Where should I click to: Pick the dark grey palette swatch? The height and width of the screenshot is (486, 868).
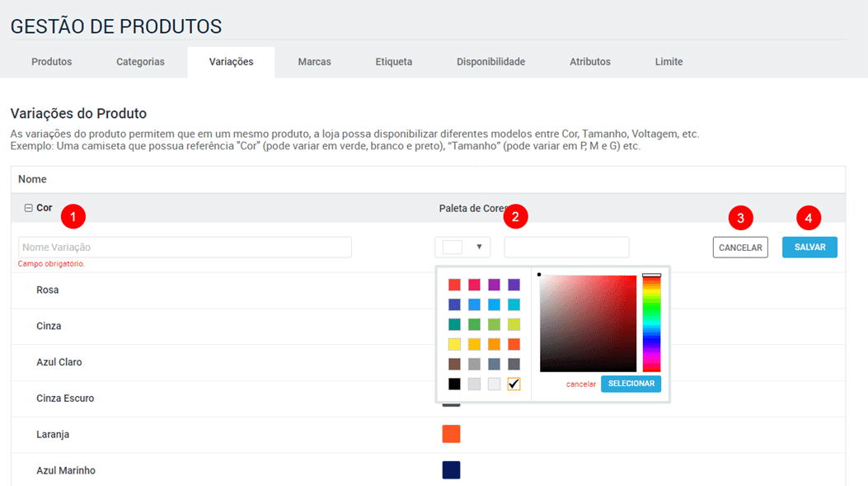(514, 364)
